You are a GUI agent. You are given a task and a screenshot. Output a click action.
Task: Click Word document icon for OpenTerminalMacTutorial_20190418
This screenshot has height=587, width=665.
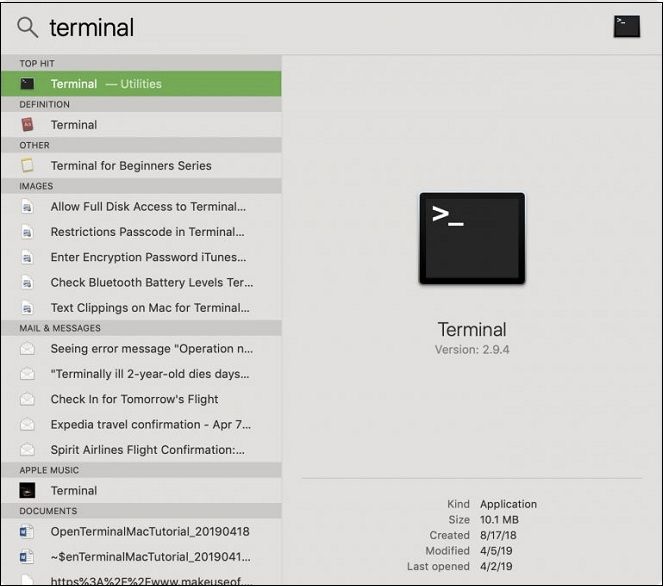click(x=27, y=531)
